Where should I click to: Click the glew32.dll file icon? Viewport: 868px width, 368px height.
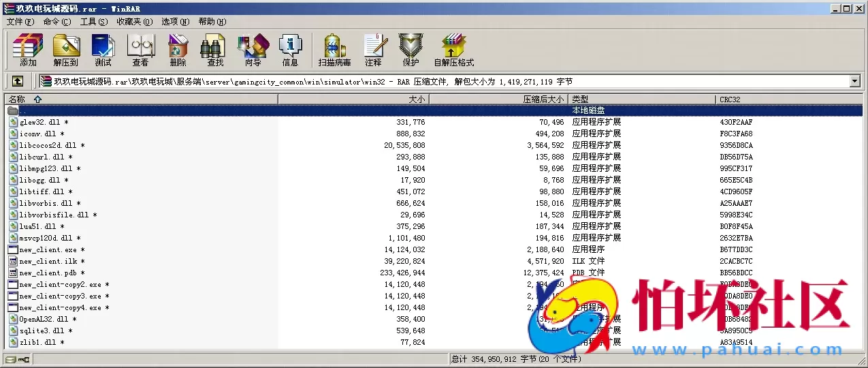[13, 122]
